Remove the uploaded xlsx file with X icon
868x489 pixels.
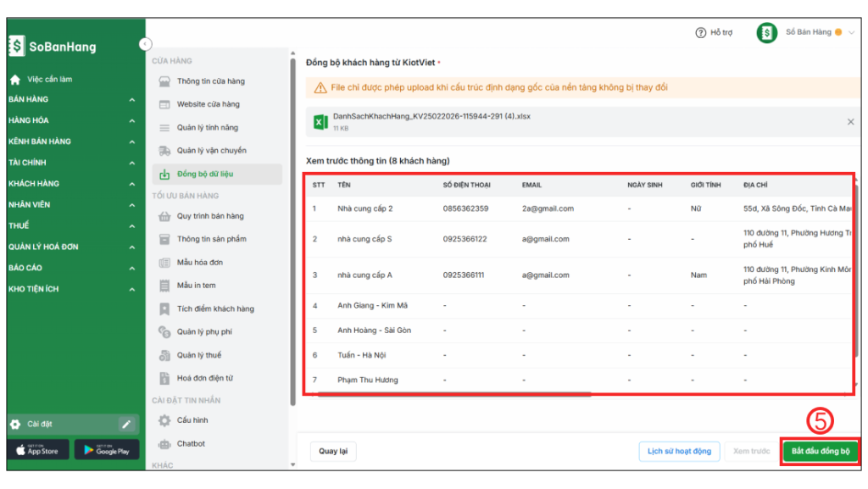(850, 122)
